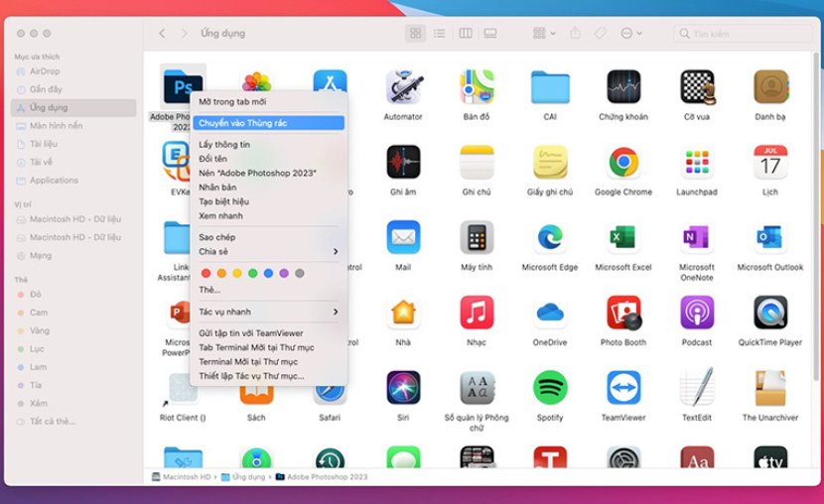Select Tài liệu in the sidebar

point(73,144)
